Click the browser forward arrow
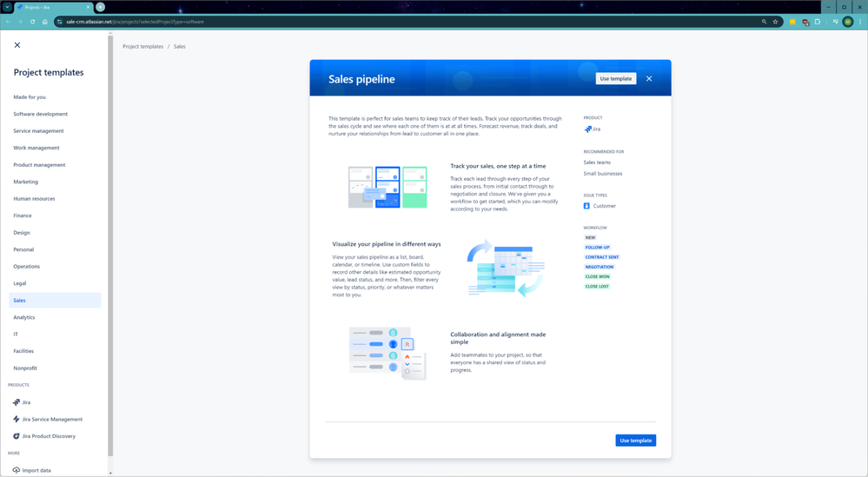The height and width of the screenshot is (477, 868). click(20, 22)
